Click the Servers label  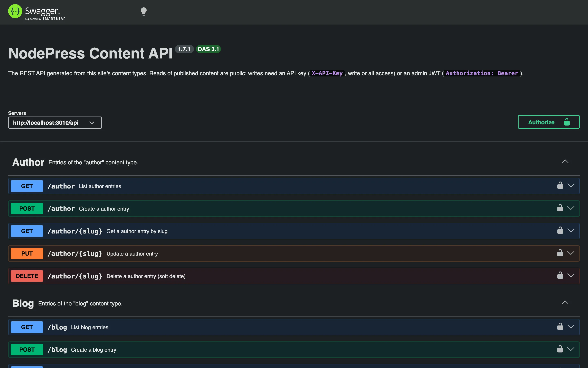click(17, 113)
